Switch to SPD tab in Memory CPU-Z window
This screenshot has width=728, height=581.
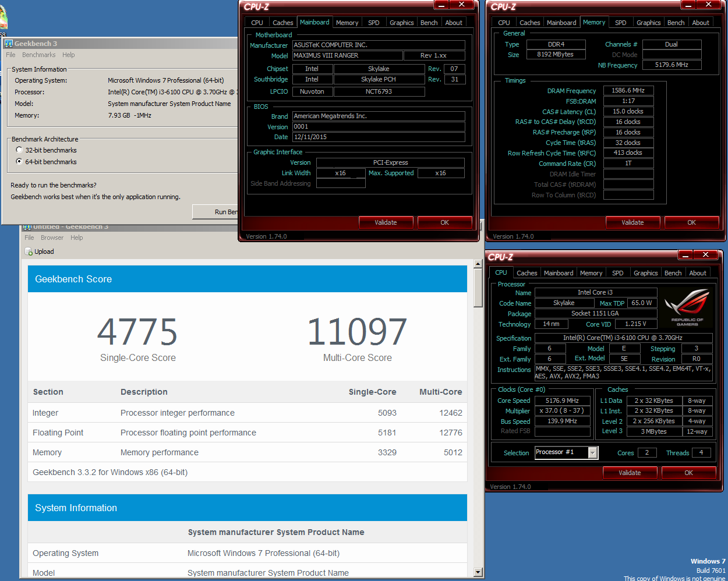(x=621, y=23)
